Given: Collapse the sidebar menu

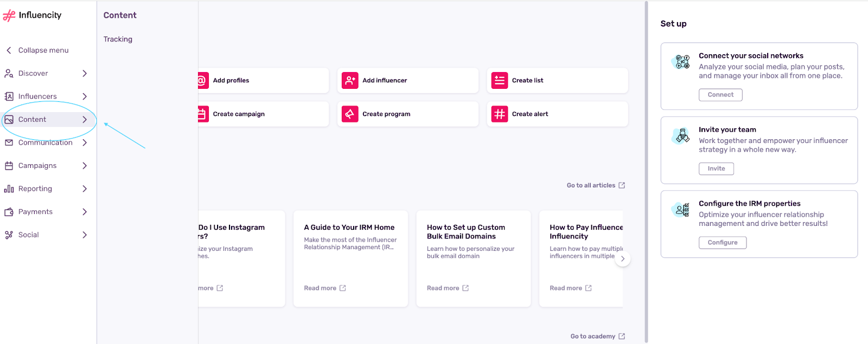Looking at the screenshot, I should point(37,50).
